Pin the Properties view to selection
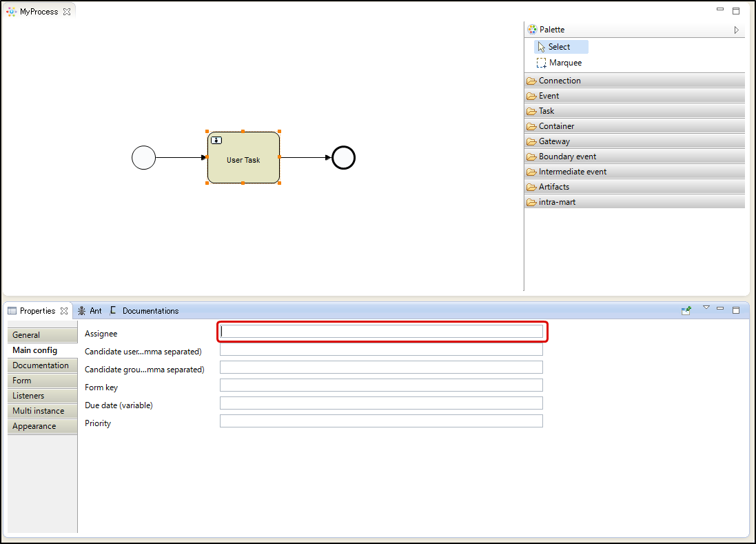Screen dimensions: 756x544 [x=686, y=310]
